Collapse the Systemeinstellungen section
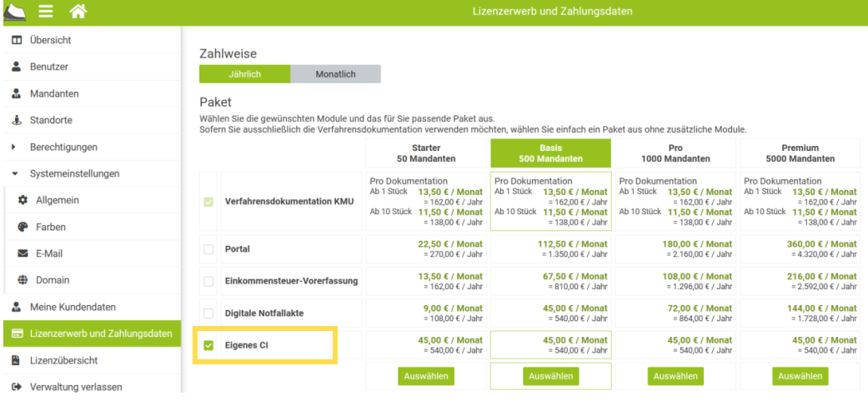 74,173
